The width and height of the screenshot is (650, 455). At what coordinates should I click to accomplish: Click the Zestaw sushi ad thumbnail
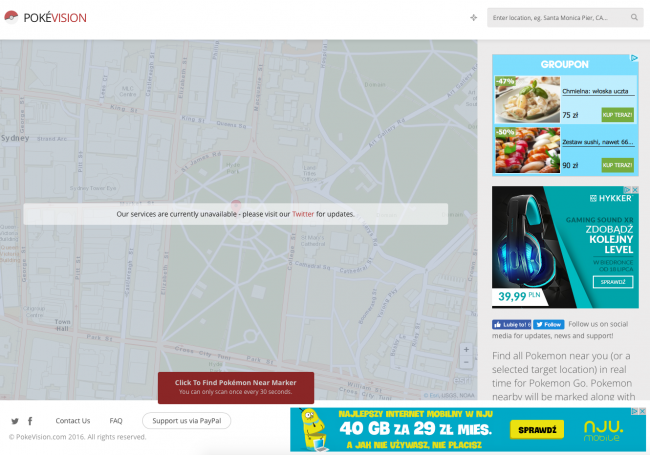click(528, 150)
